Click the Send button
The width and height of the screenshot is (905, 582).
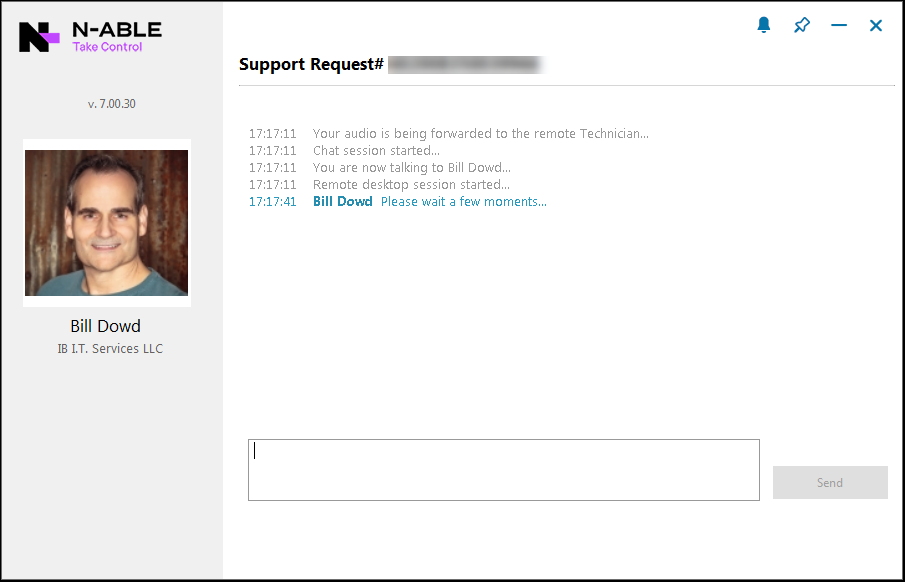click(830, 482)
